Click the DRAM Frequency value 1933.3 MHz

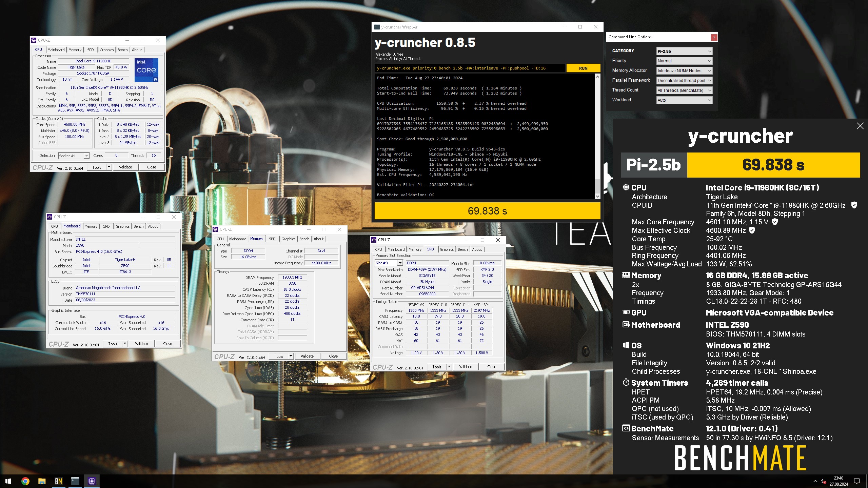pyautogui.click(x=292, y=277)
